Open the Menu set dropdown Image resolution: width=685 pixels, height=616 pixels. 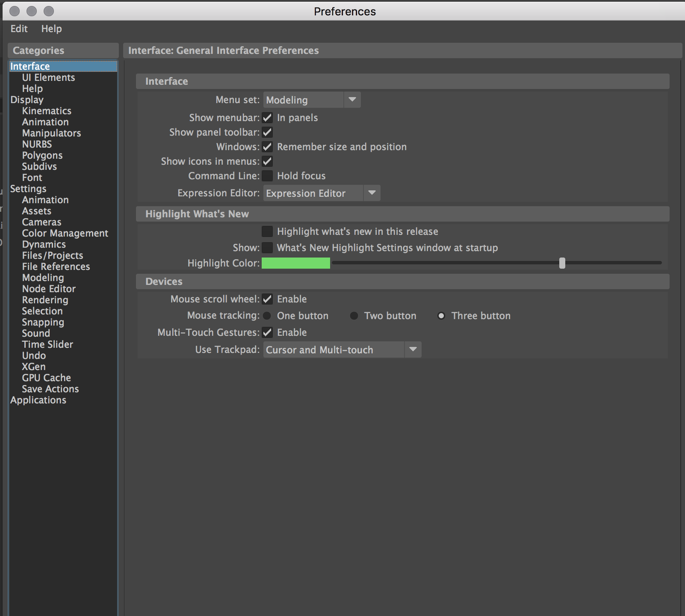[352, 100]
